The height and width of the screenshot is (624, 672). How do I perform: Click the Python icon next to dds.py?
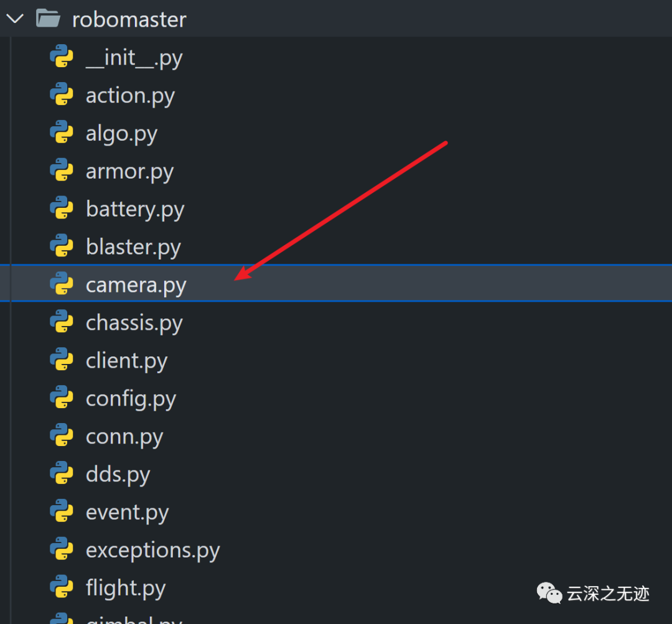click(x=62, y=473)
